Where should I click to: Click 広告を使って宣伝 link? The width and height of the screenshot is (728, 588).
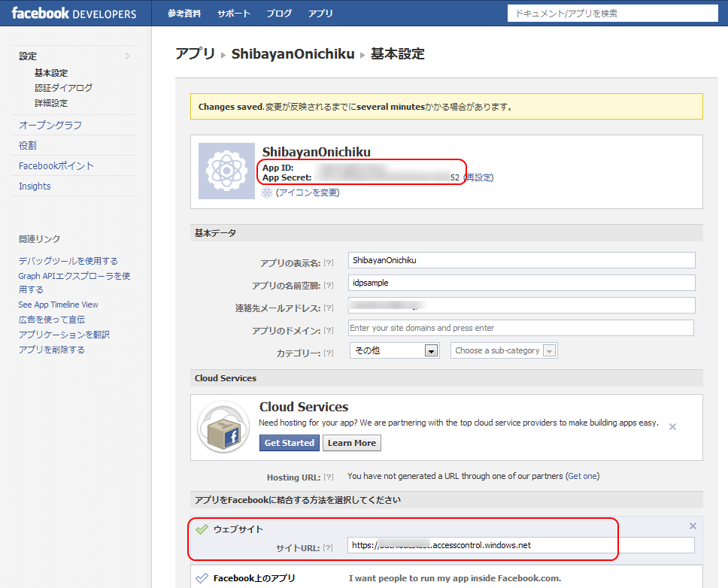coord(52,320)
